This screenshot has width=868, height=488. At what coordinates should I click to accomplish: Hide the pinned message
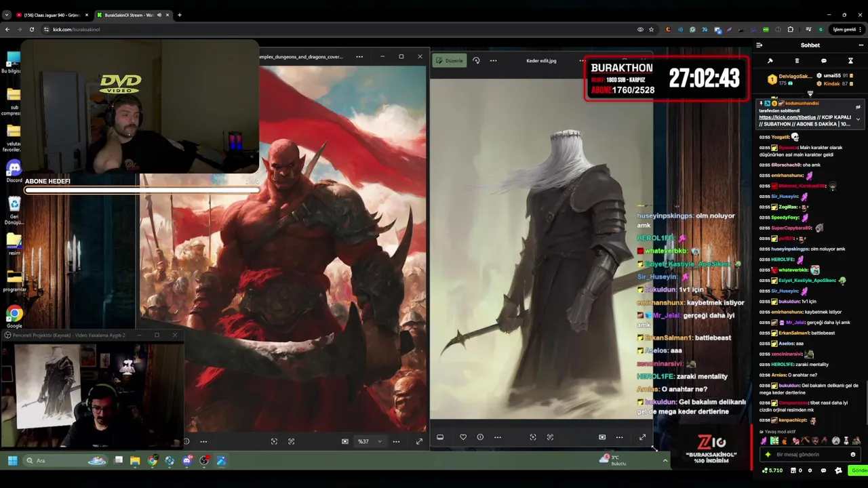point(858,107)
